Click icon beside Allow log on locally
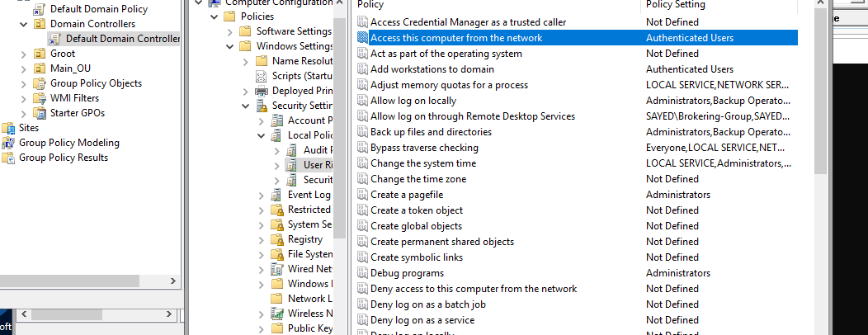Screen dimensions: 868x335 pyautogui.click(x=362, y=101)
